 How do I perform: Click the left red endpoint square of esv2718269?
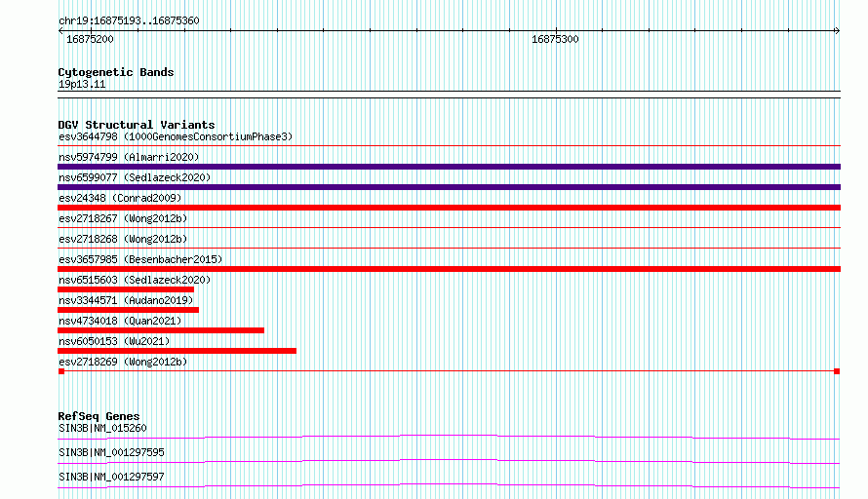tap(61, 371)
